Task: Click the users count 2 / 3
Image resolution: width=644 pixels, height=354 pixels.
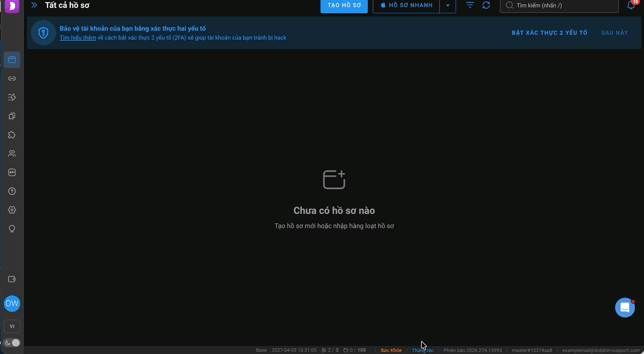Action: pos(330,350)
